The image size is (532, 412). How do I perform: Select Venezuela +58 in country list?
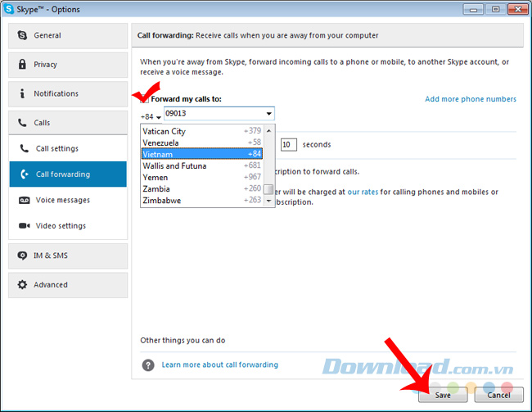pyautogui.click(x=202, y=143)
